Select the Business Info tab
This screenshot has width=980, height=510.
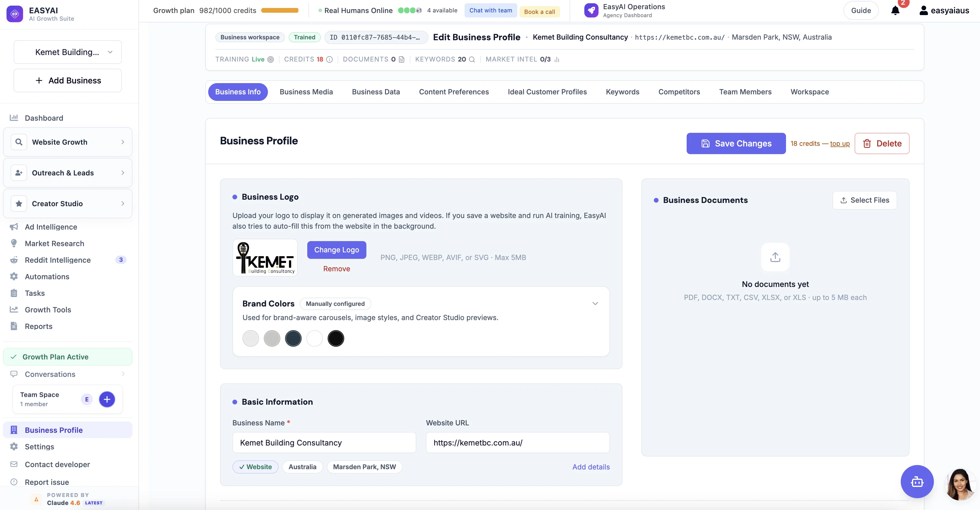tap(238, 92)
